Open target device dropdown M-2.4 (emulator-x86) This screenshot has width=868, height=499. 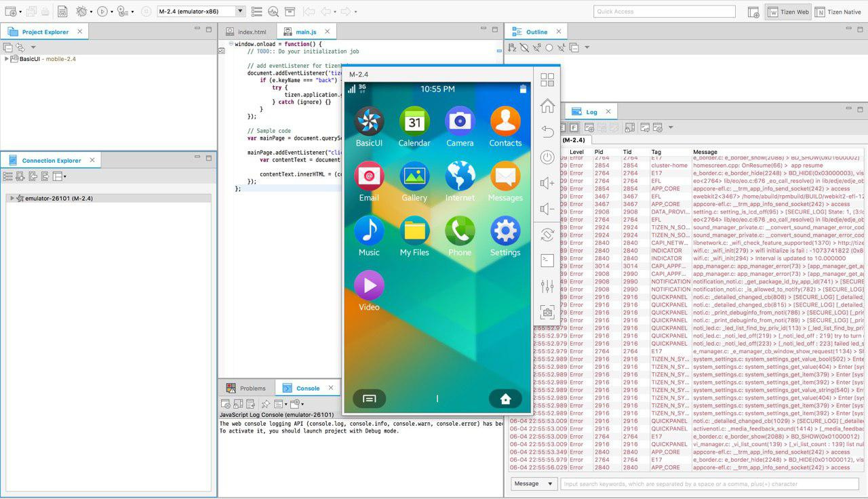(240, 12)
